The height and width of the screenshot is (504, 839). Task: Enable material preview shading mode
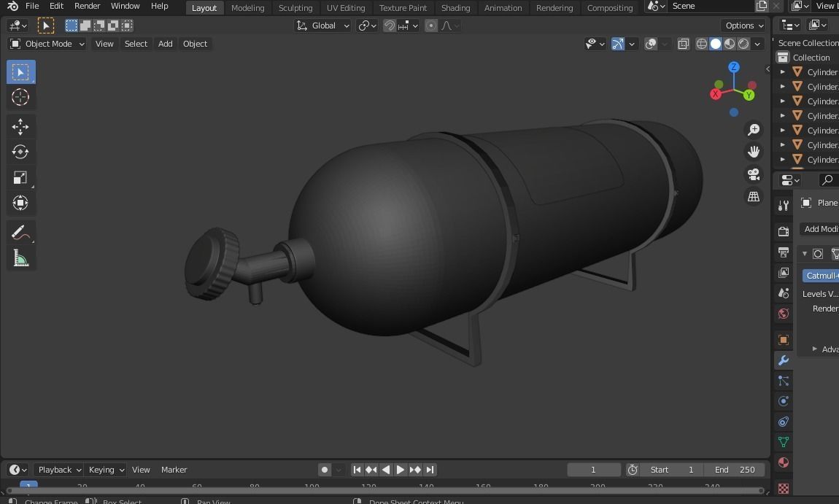tap(730, 44)
